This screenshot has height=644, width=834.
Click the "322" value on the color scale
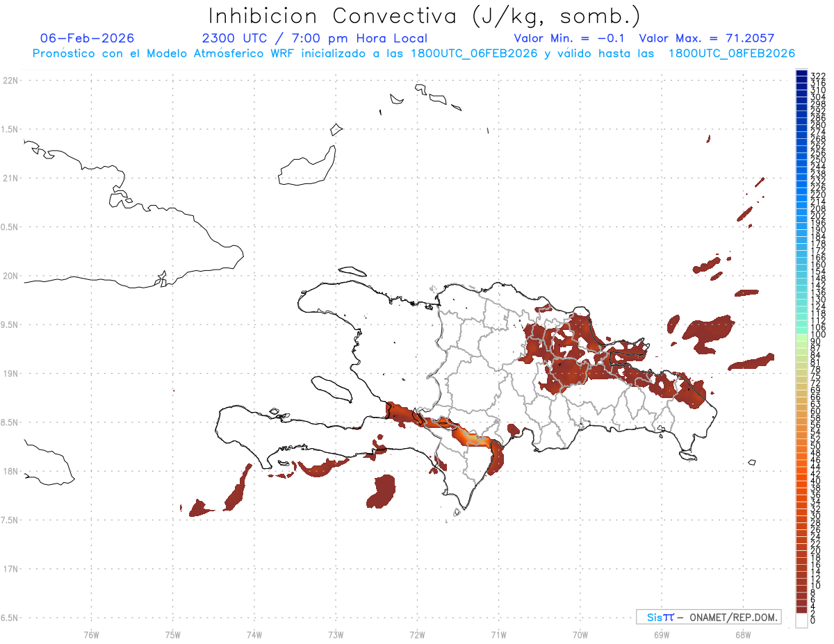pos(817,76)
